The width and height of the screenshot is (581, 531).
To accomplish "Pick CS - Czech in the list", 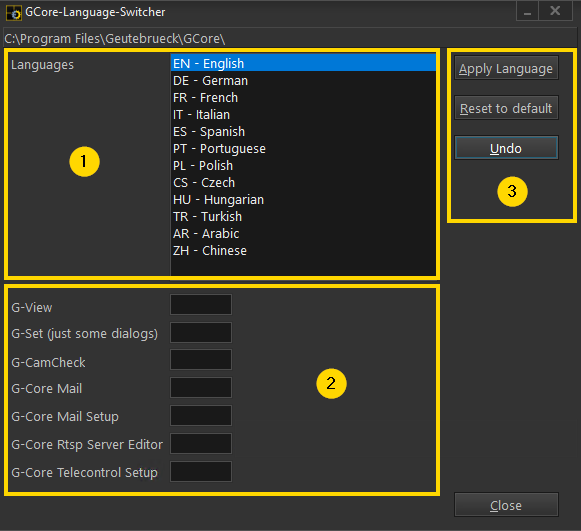I will click(303, 183).
